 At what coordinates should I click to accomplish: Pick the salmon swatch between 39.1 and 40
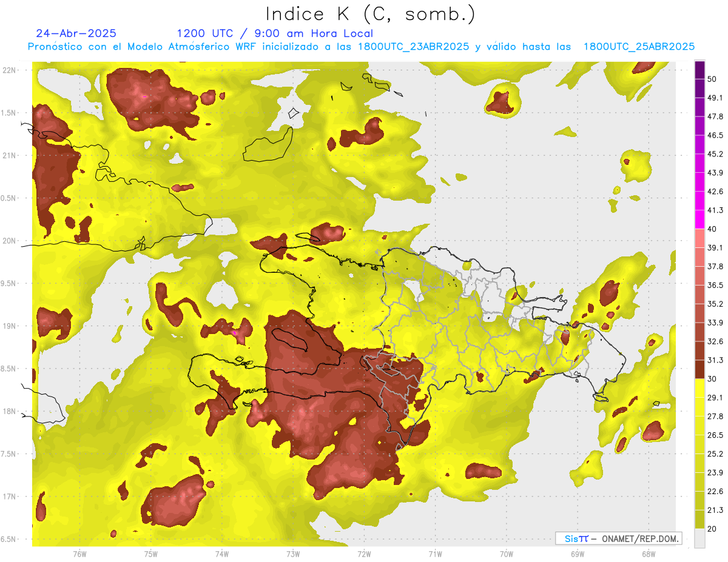tap(699, 238)
